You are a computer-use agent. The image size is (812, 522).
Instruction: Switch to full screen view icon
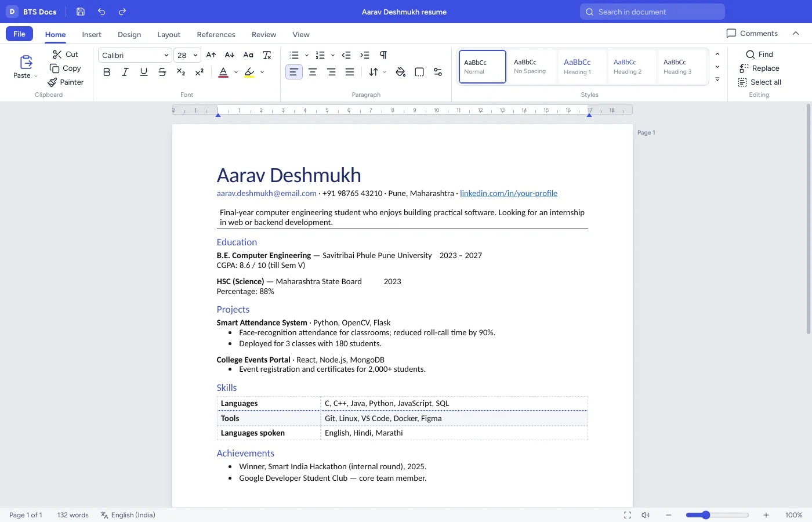coord(628,515)
